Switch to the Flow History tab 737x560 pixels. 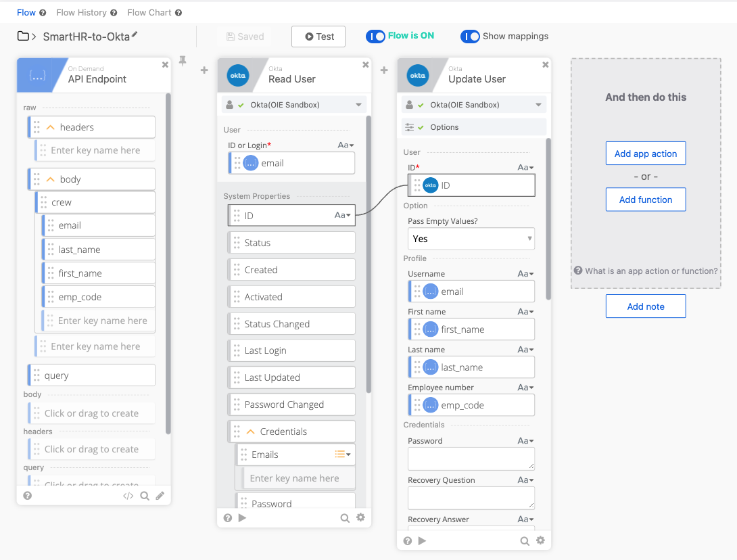click(80, 11)
